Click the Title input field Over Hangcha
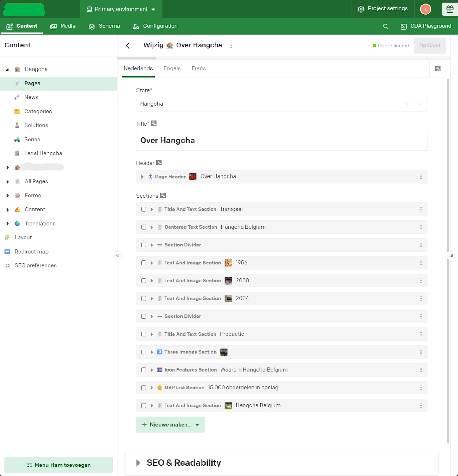Screen dimensions: 458x476 [x=281, y=141]
